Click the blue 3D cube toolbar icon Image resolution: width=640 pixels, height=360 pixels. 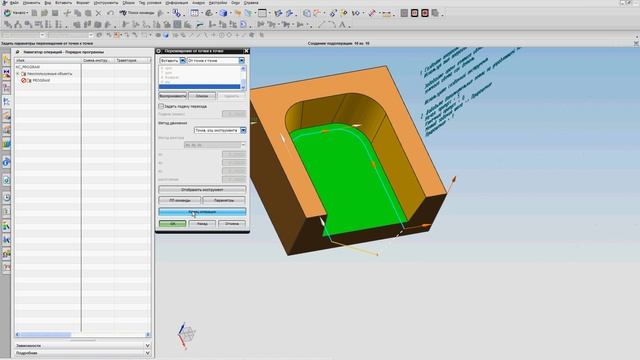coord(223,13)
